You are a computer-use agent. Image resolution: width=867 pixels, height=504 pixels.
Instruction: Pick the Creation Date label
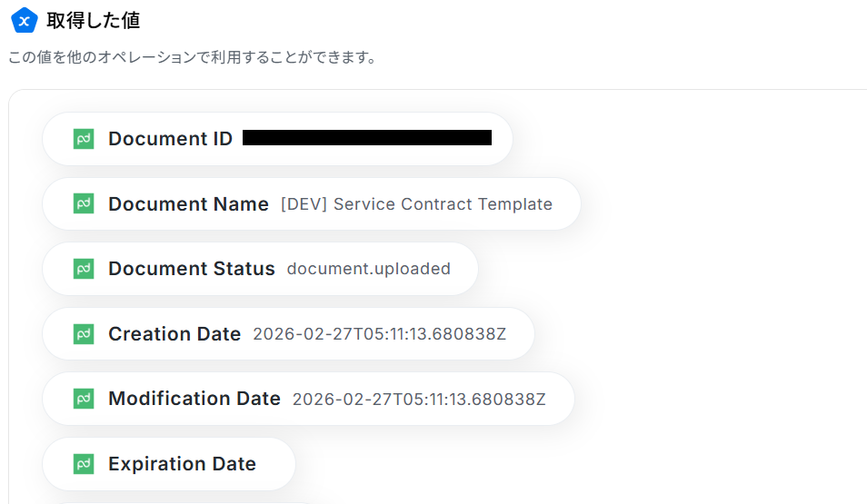pos(174,334)
